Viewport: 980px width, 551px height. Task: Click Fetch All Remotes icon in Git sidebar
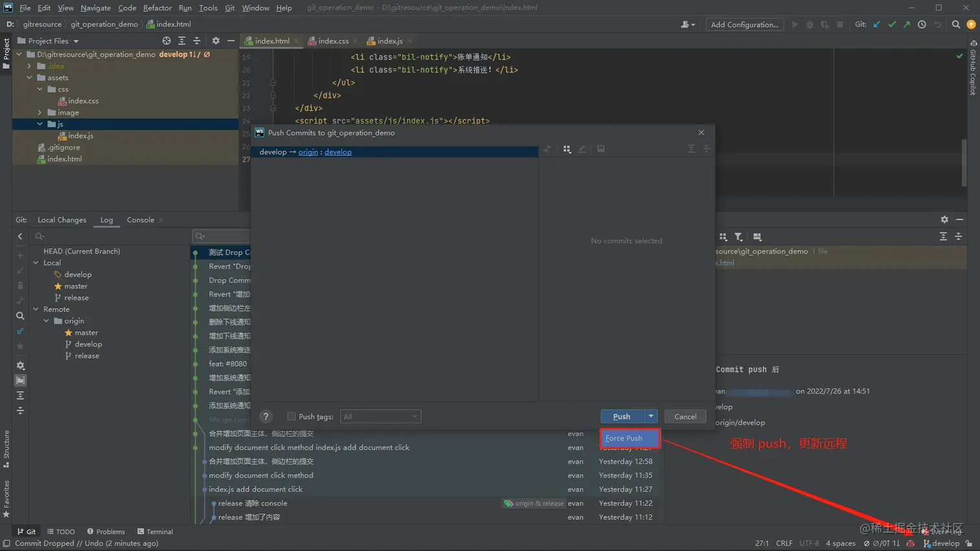(x=20, y=331)
